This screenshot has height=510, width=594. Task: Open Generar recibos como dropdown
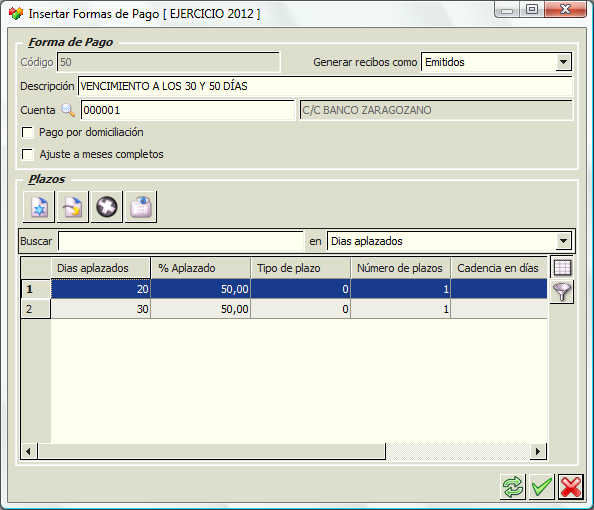tap(563, 62)
